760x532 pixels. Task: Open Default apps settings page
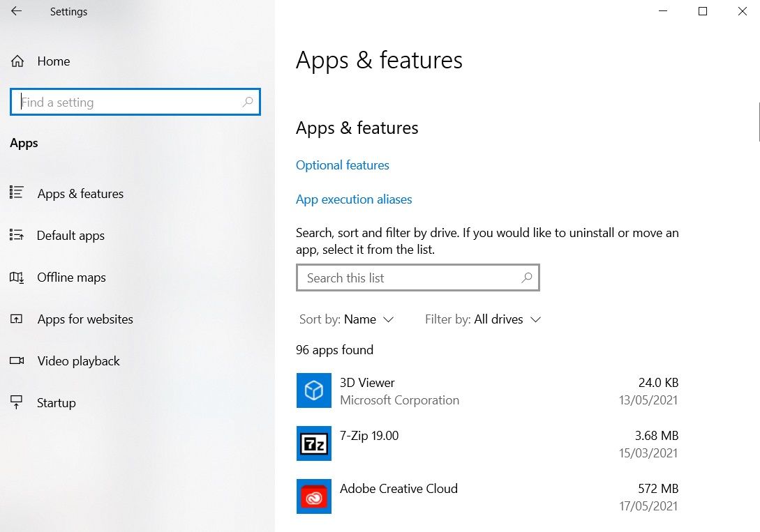(70, 236)
